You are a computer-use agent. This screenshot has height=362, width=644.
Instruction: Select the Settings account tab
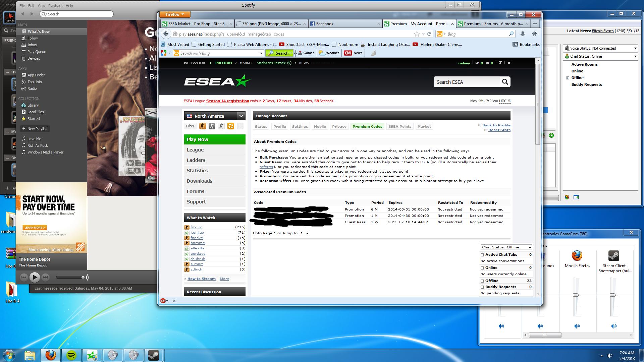click(300, 126)
